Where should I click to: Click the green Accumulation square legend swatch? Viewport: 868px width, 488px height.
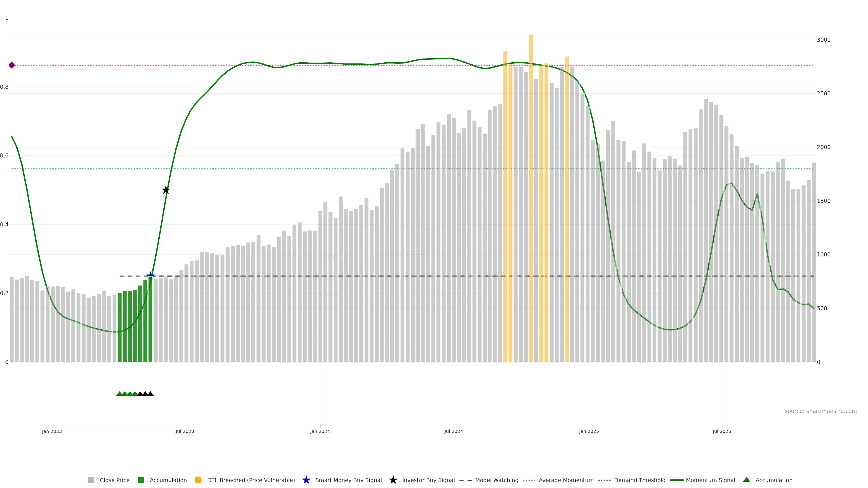[x=141, y=480]
